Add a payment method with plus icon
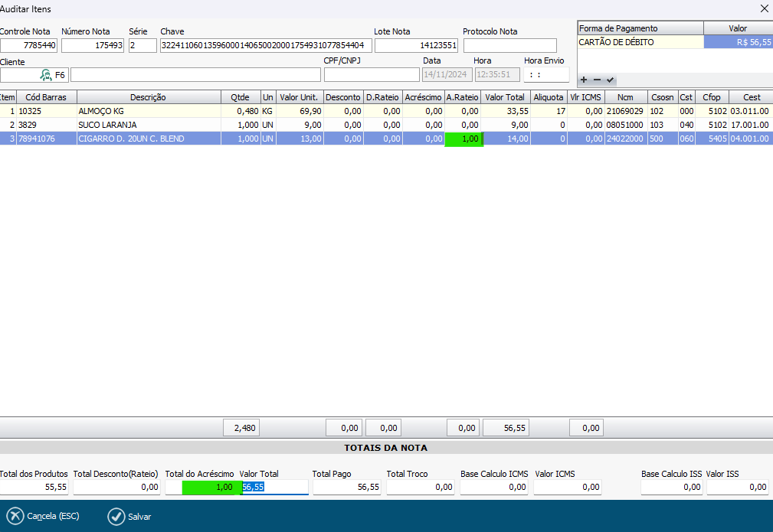This screenshot has width=773, height=532. pos(584,80)
